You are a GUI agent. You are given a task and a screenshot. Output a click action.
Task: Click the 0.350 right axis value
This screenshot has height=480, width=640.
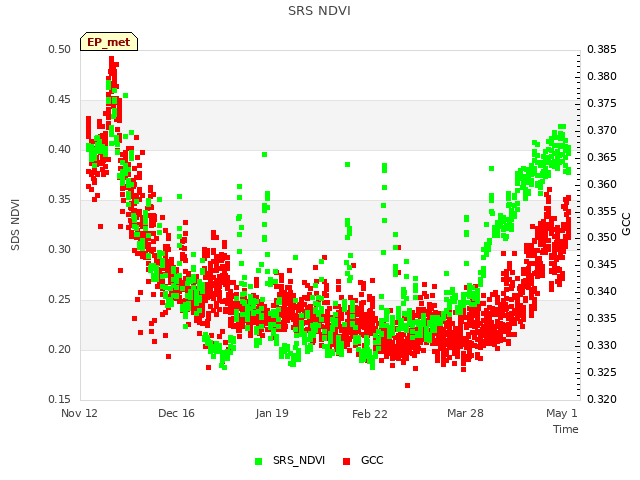click(x=602, y=238)
